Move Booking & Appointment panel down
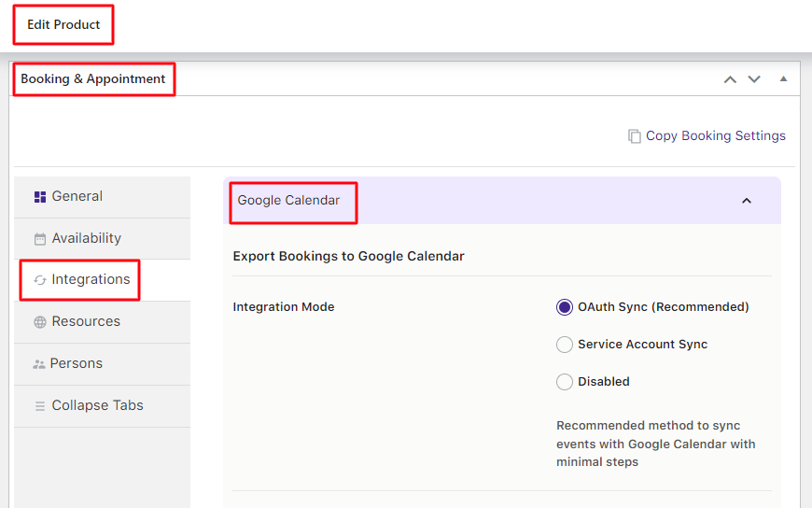Viewport: 812px width, 508px height. (754, 79)
